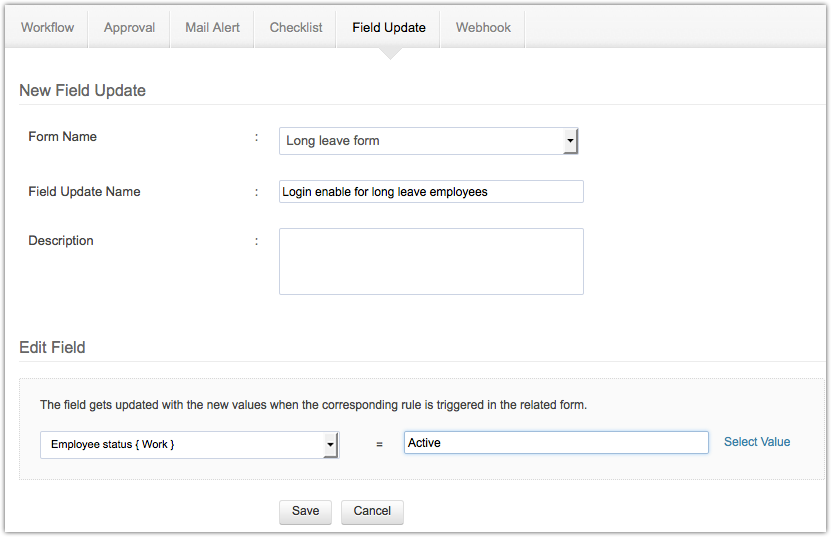Select the Checklist tab
Image resolution: width=831 pixels, height=537 pixels.
(296, 28)
